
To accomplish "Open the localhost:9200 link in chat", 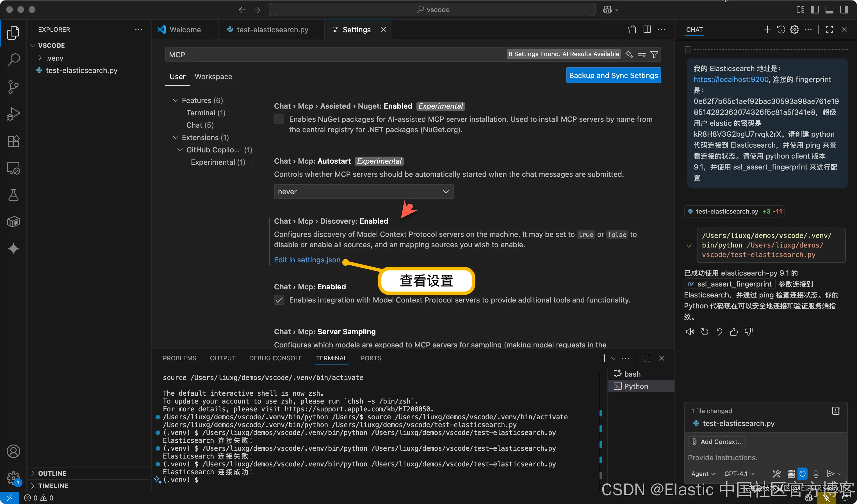I will click(731, 79).
